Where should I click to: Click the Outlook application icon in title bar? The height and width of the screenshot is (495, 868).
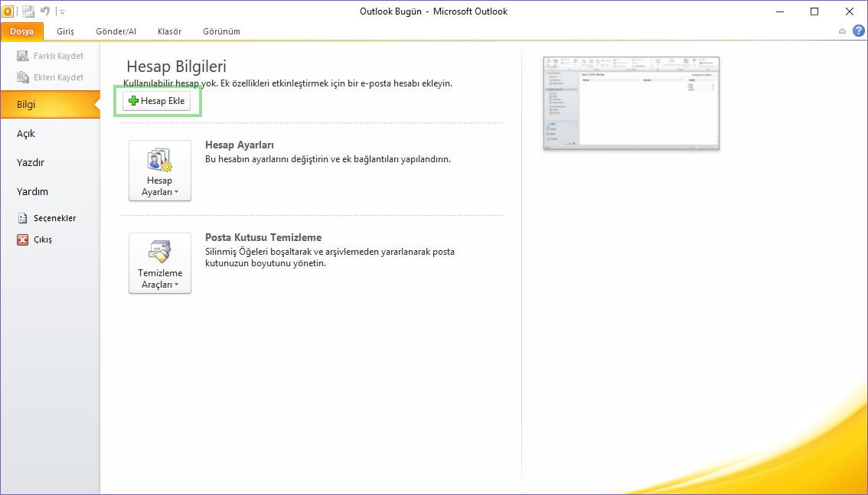point(8,11)
